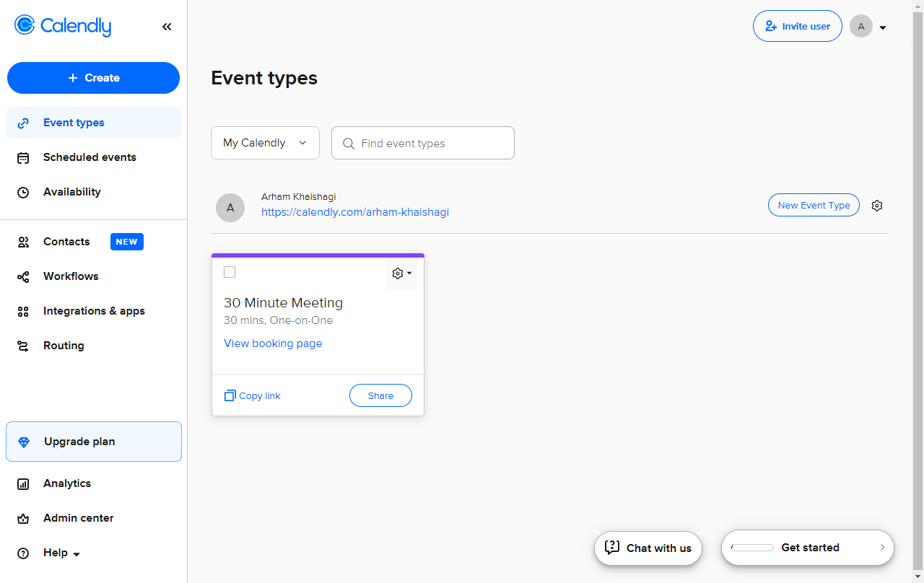
Task: Click the page vertical scrollbar
Action: tap(918, 291)
